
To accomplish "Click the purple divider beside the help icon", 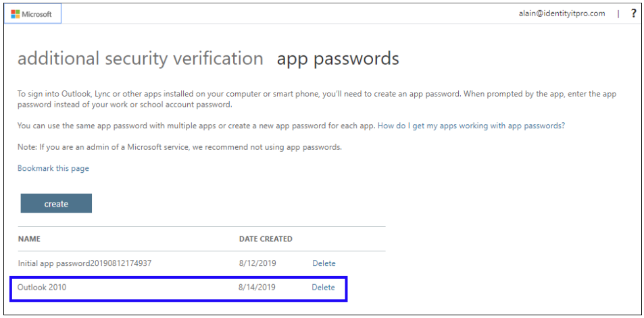I will (618, 14).
